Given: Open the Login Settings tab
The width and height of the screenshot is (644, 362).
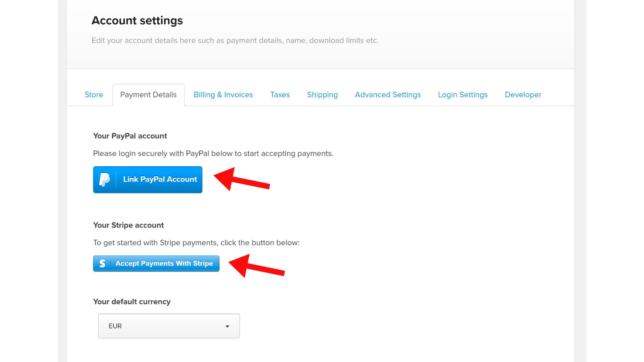Looking at the screenshot, I should pyautogui.click(x=463, y=95).
